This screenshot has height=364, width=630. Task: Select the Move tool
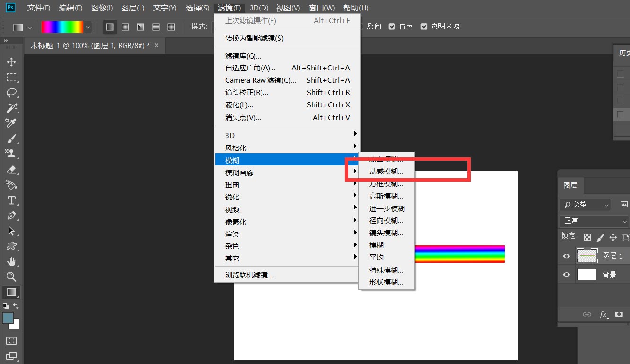click(x=11, y=62)
